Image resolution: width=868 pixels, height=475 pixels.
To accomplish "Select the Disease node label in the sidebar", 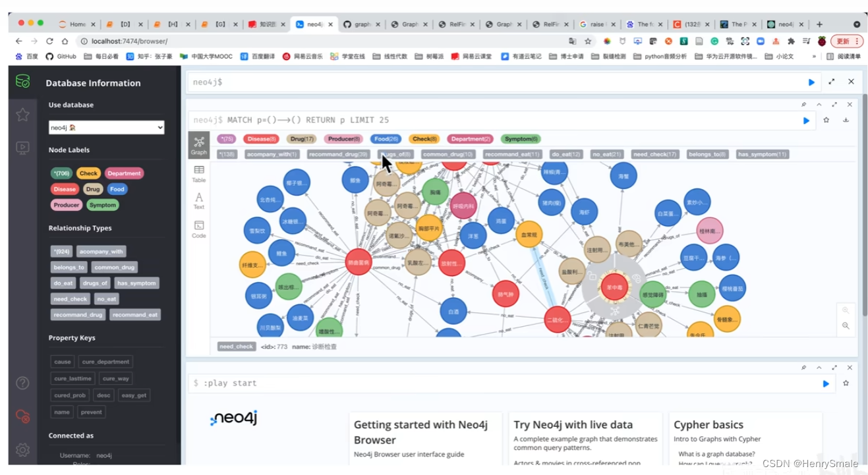I will 65,189.
